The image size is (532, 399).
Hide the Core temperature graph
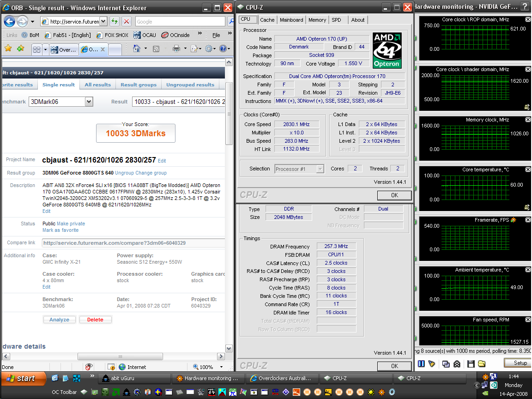(528, 169)
